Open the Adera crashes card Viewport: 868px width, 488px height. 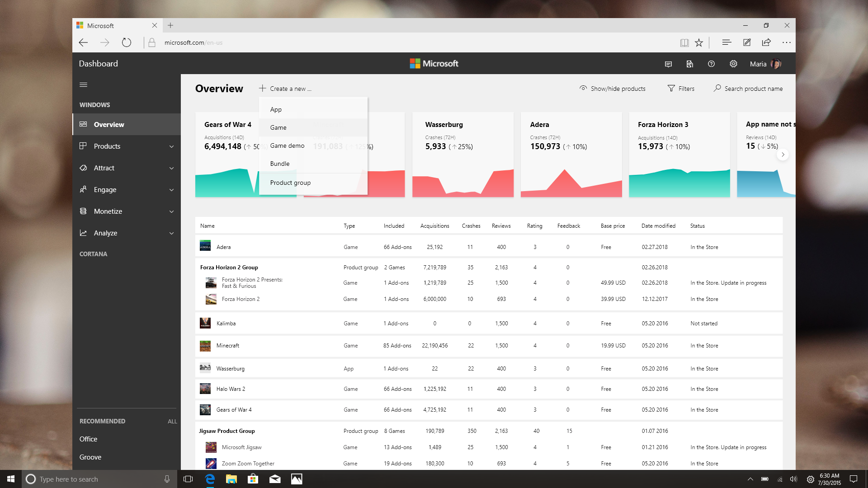coord(571,155)
